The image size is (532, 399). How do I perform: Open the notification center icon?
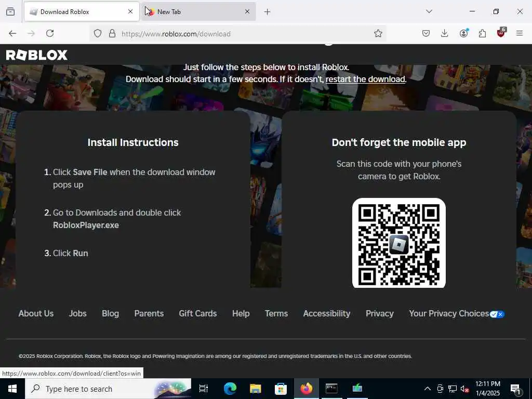pos(516,389)
